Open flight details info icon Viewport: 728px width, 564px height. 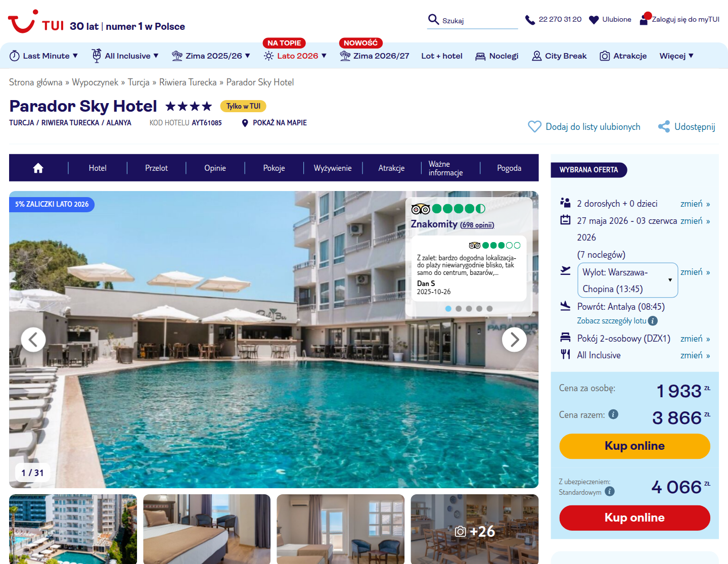coord(653,321)
